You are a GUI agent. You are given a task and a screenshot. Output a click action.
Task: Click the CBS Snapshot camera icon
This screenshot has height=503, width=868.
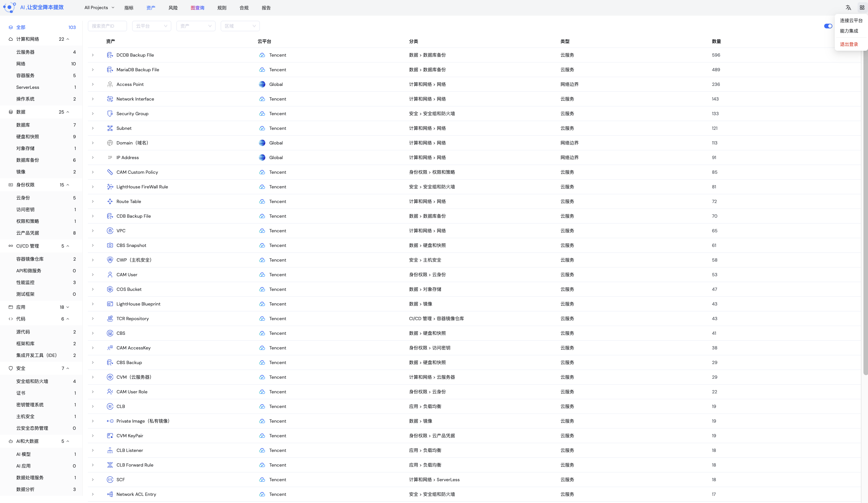(x=110, y=245)
